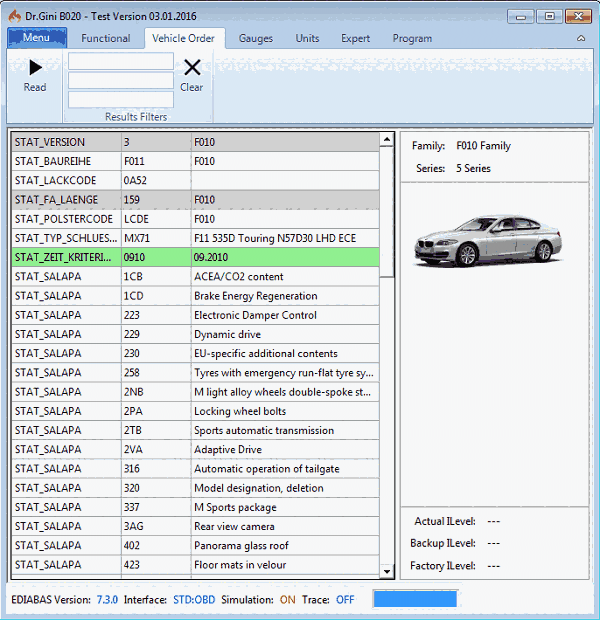600x620 pixels.
Task: Click the Clear X icon
Action: pos(192,68)
